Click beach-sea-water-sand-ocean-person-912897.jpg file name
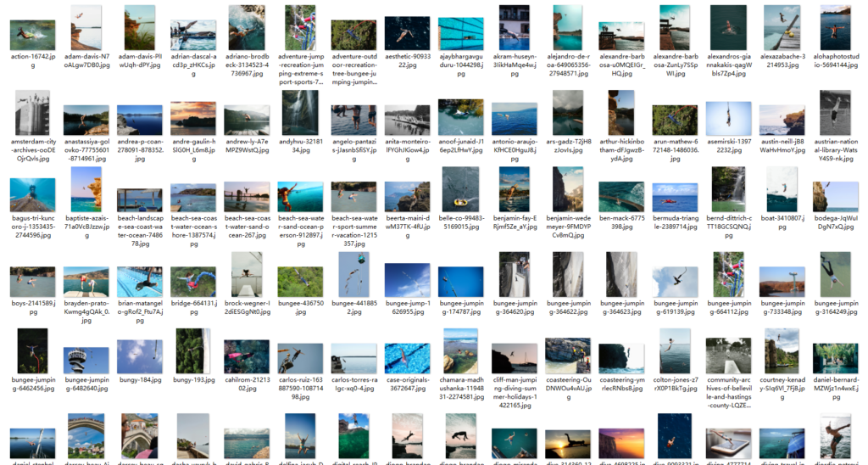868x465 pixels. 301,231
